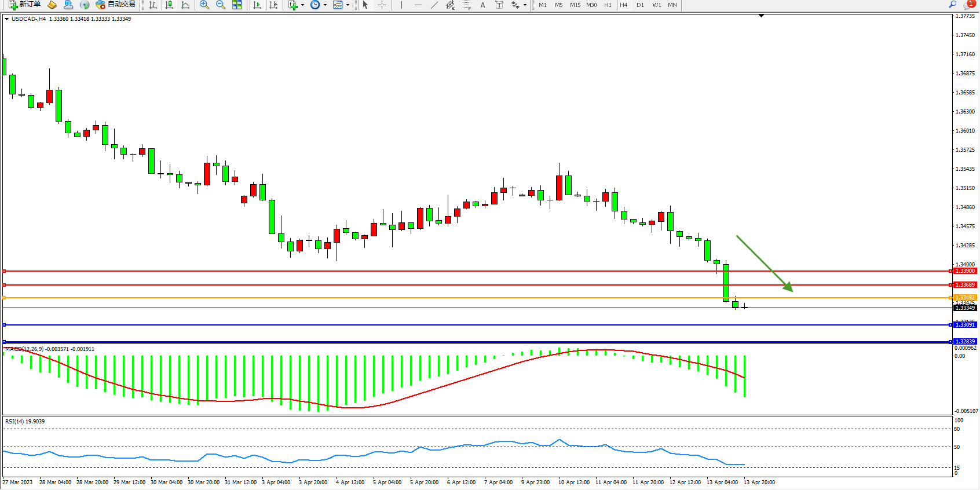This screenshot has width=980, height=490.
Task: Select the Fibonacci retracement tool
Action: click(467, 5)
